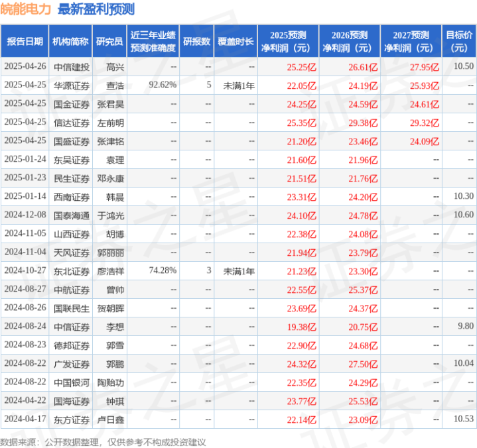Click the 报告日期 column header
The height and width of the screenshot is (448, 477).
point(25,41)
